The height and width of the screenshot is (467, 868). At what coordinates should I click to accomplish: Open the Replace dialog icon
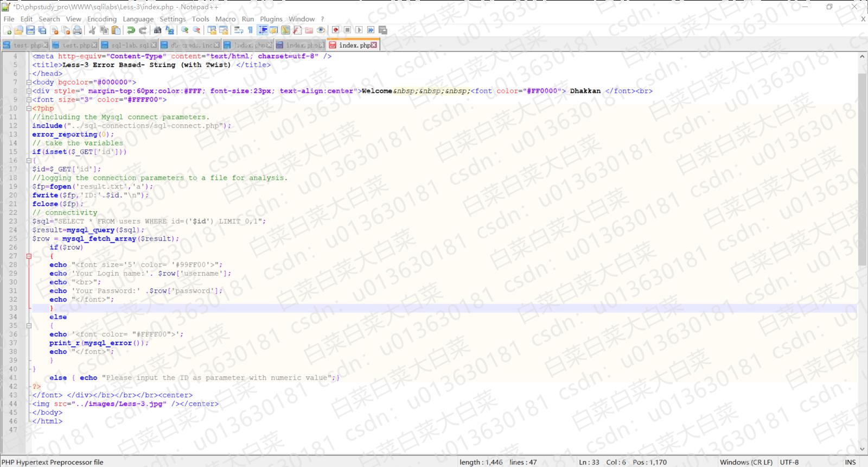(x=169, y=30)
